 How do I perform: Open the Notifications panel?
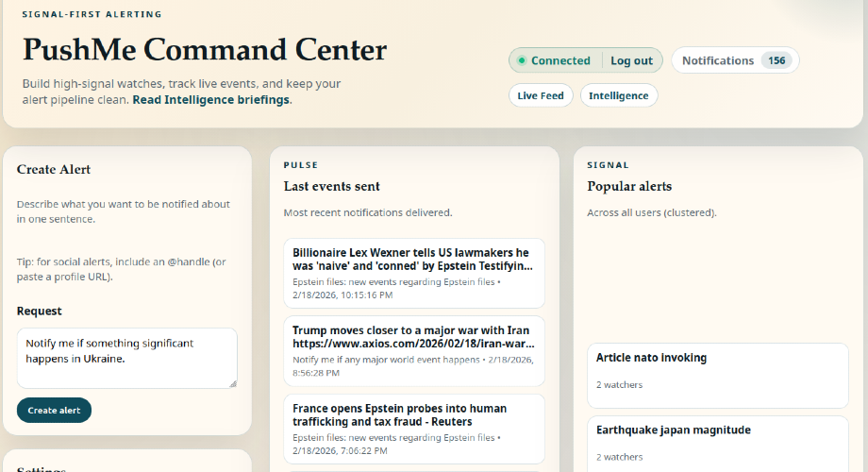pos(718,60)
